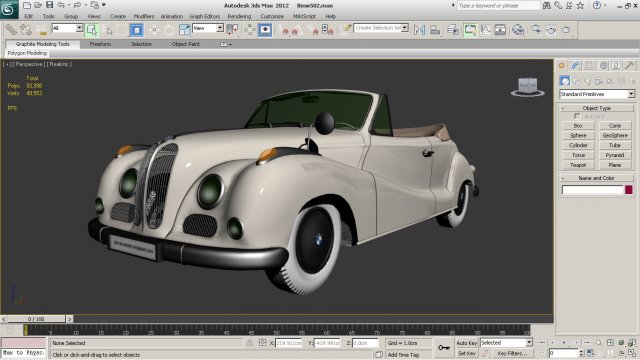Image resolution: width=640 pixels, height=360 pixels.
Task: Click the Align tool icon
Action: pyautogui.click(x=435, y=30)
